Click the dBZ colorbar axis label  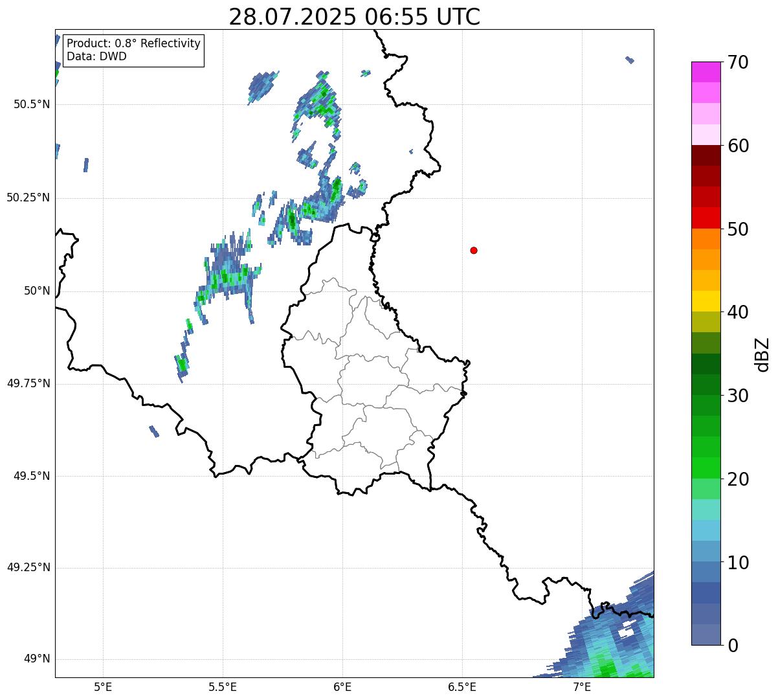[x=762, y=354]
